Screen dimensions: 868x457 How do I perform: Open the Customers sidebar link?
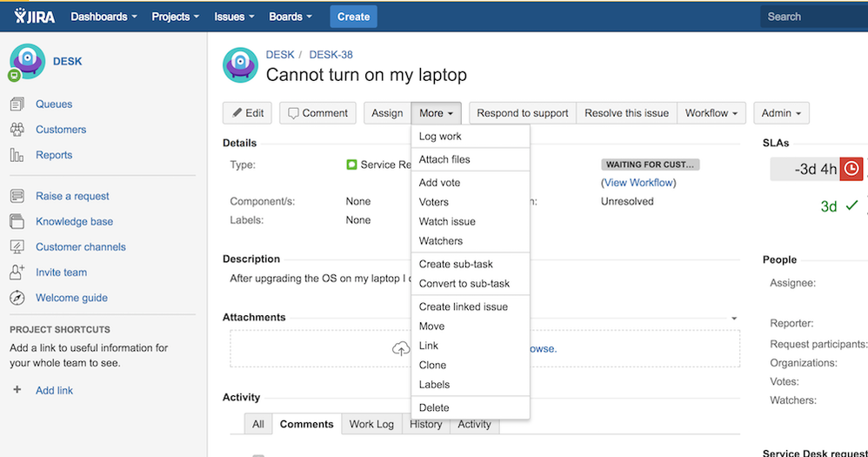click(x=61, y=130)
